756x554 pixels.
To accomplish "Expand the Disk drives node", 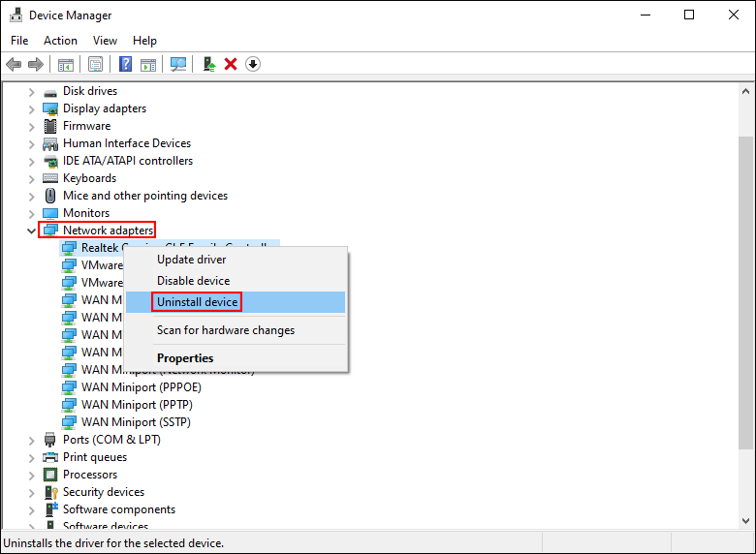I will point(32,92).
